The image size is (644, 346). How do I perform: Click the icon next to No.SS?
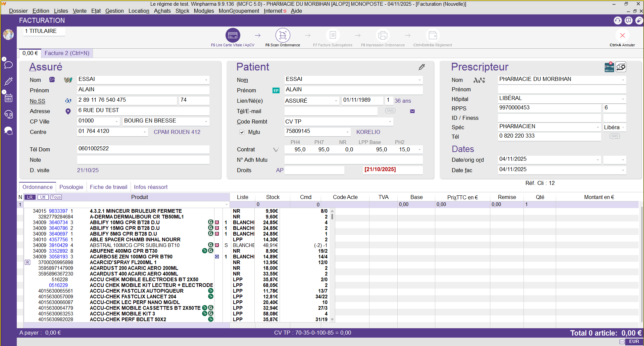[68, 101]
